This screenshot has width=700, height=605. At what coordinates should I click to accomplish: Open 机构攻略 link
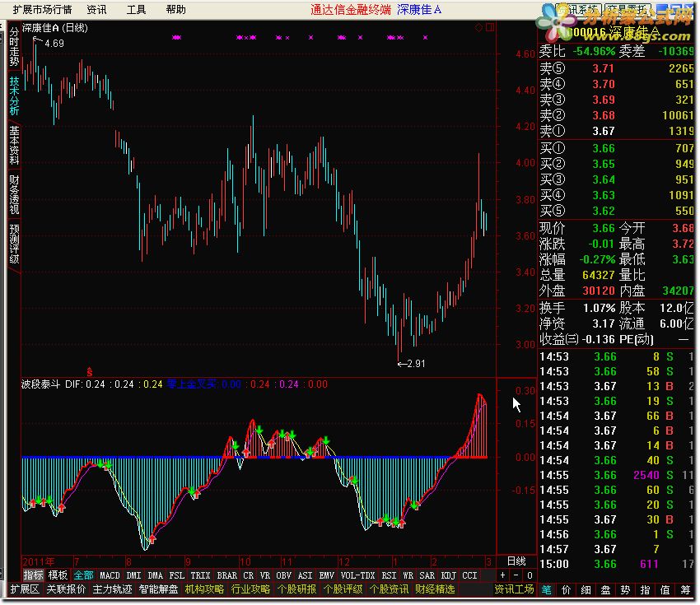coord(204,589)
